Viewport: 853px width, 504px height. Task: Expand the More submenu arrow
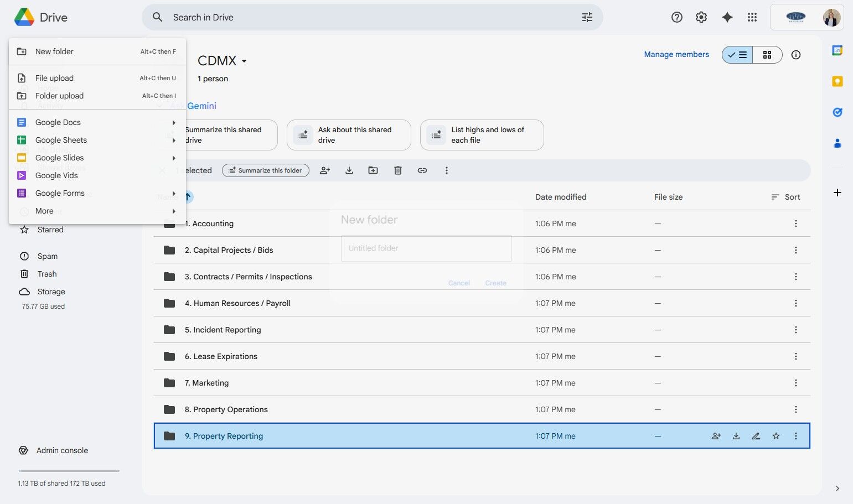(x=174, y=211)
